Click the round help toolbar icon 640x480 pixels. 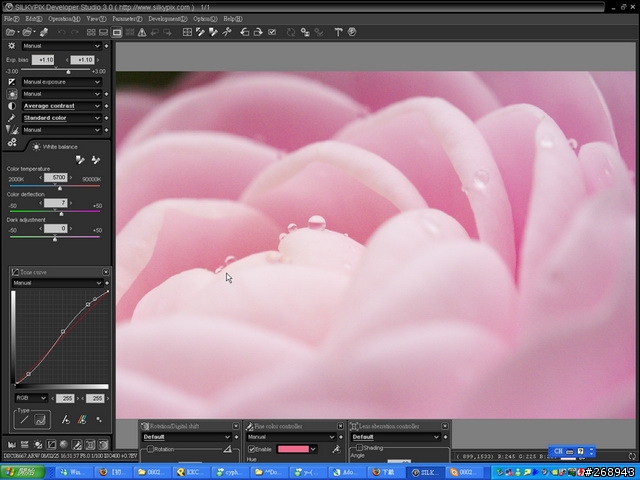pyautogui.click(x=352, y=32)
